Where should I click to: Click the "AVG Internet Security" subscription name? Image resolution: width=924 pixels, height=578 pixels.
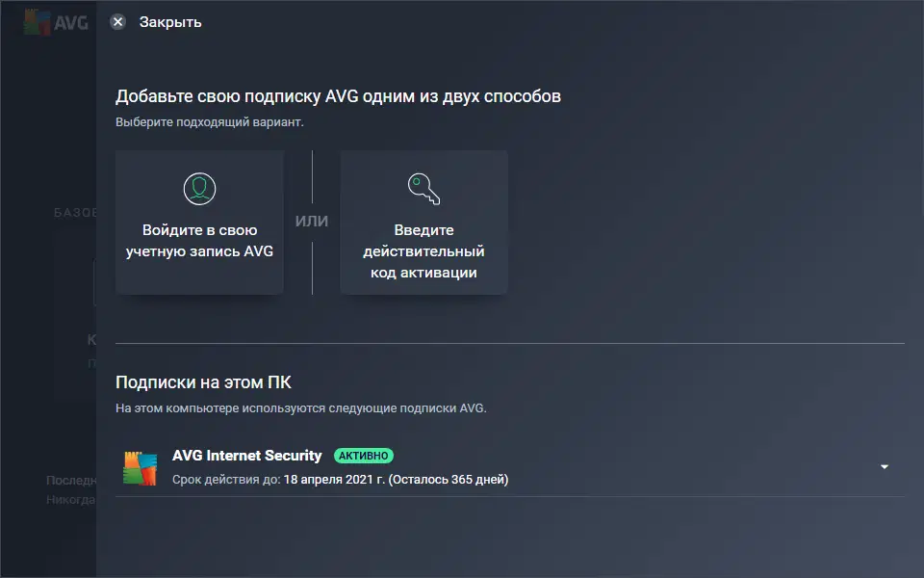click(x=247, y=456)
